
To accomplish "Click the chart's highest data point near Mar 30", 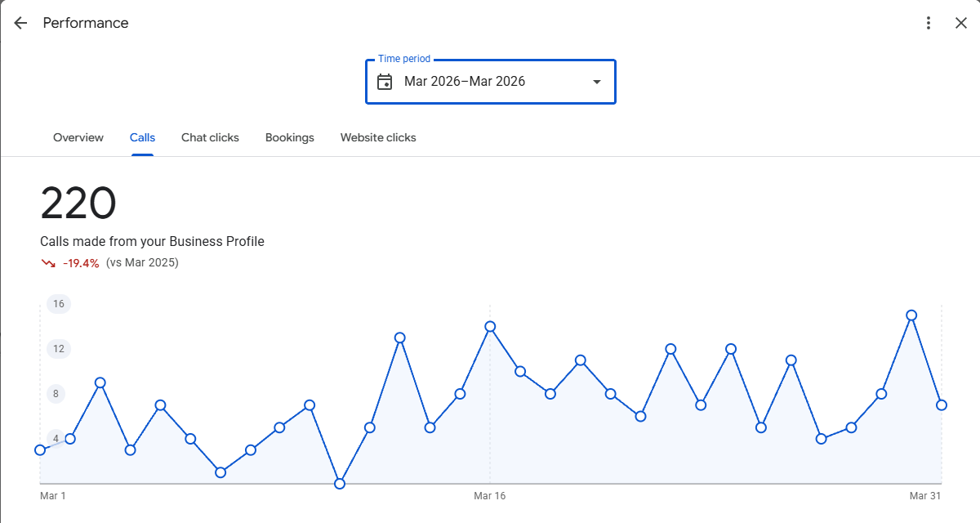I will tap(911, 315).
